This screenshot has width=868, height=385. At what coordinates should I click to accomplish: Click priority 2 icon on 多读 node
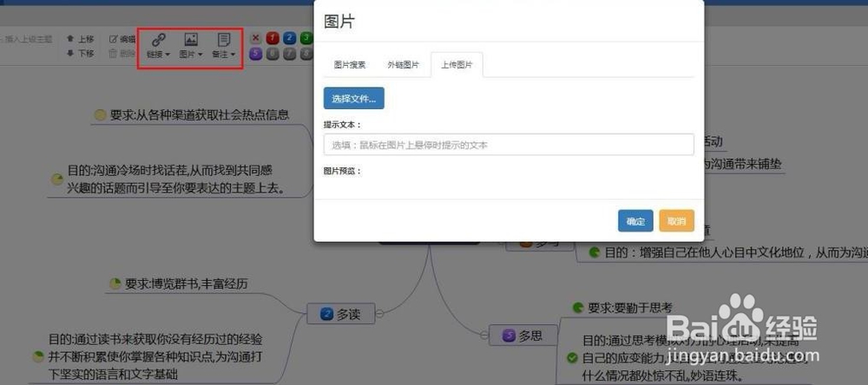click(327, 315)
